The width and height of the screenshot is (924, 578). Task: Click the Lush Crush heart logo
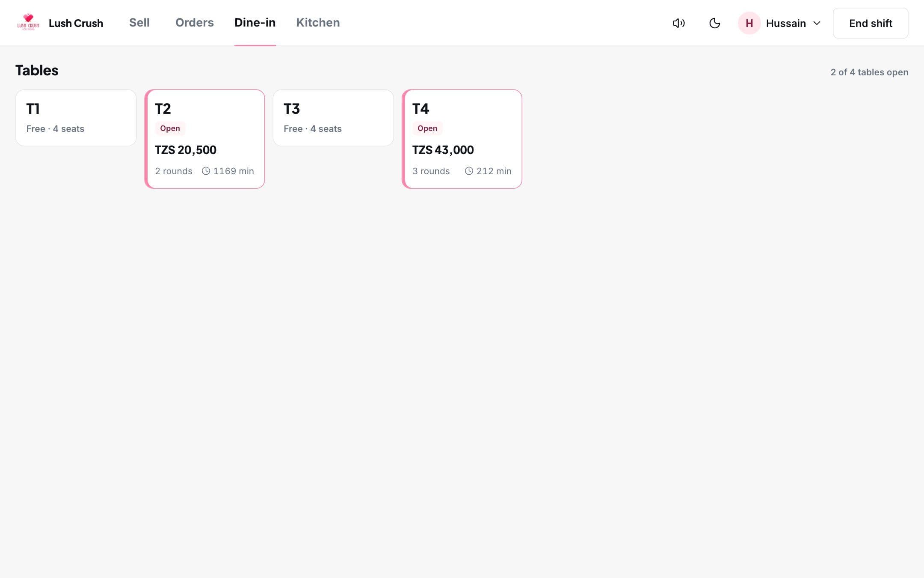(x=28, y=22)
